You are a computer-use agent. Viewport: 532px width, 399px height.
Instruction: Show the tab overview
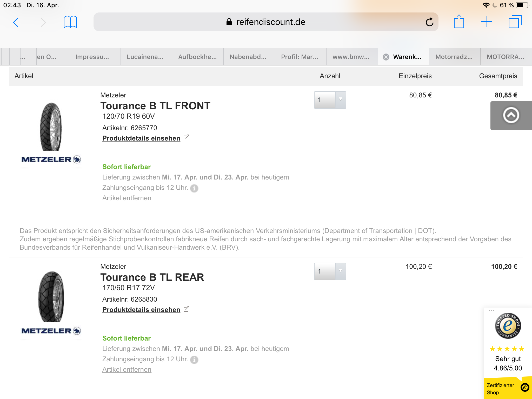(515, 22)
